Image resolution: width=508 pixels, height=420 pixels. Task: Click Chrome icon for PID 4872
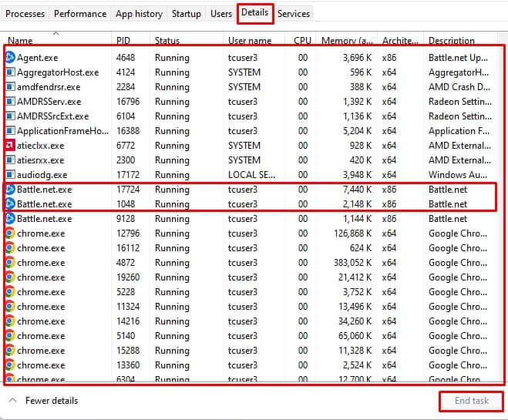click(x=10, y=262)
